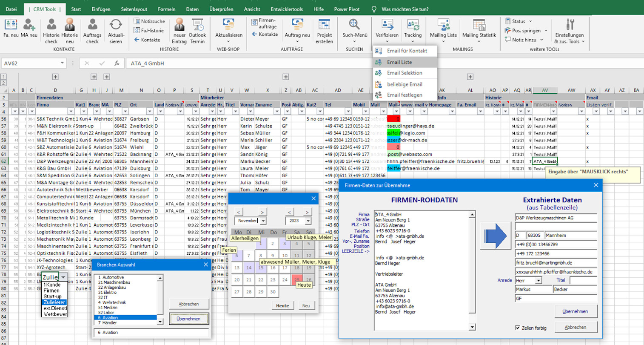Image resolution: width=644 pixels, height=345 pixels.
Task: Click Übernehmen in Branchen Auswahl dialog
Action: [189, 319]
